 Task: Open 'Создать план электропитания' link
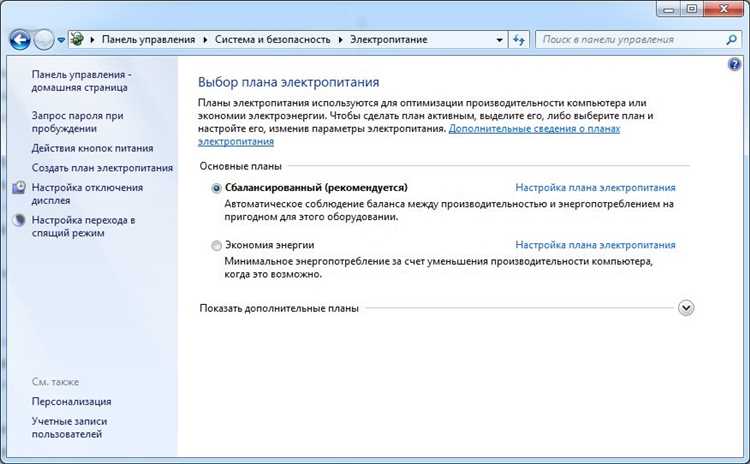click(x=102, y=168)
